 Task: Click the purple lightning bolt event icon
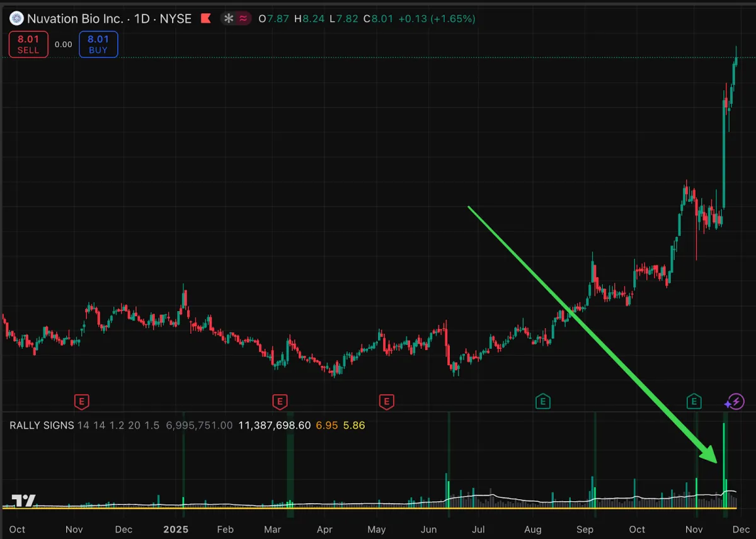735,401
